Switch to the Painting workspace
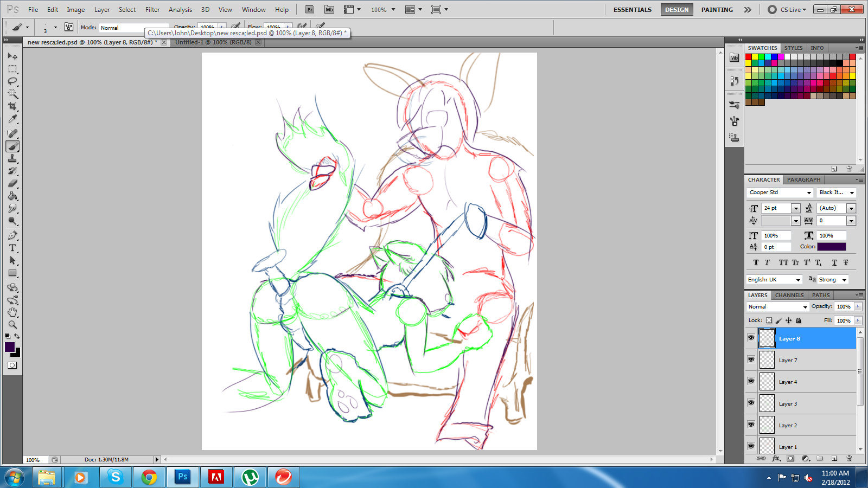This screenshot has height=488, width=868. (x=717, y=10)
